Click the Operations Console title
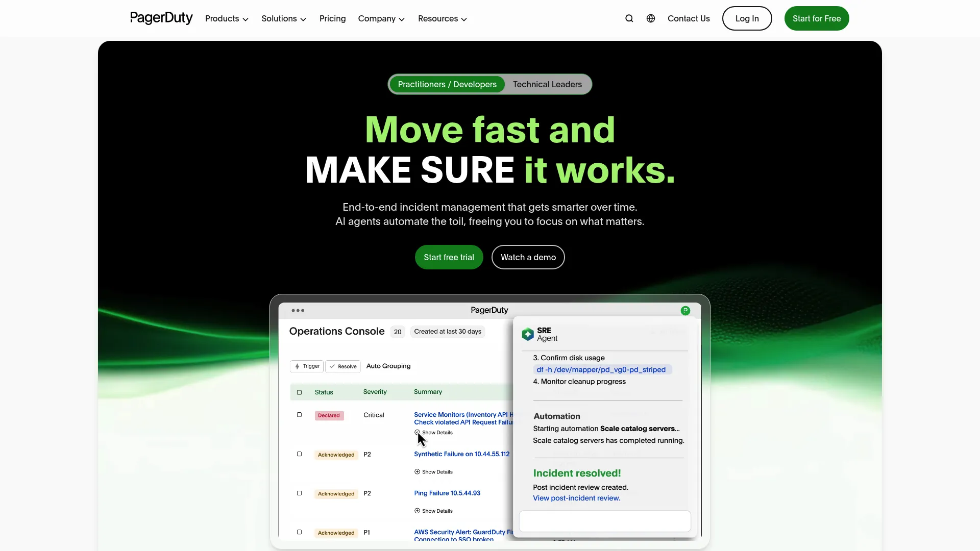The width and height of the screenshot is (980, 551). click(x=337, y=331)
